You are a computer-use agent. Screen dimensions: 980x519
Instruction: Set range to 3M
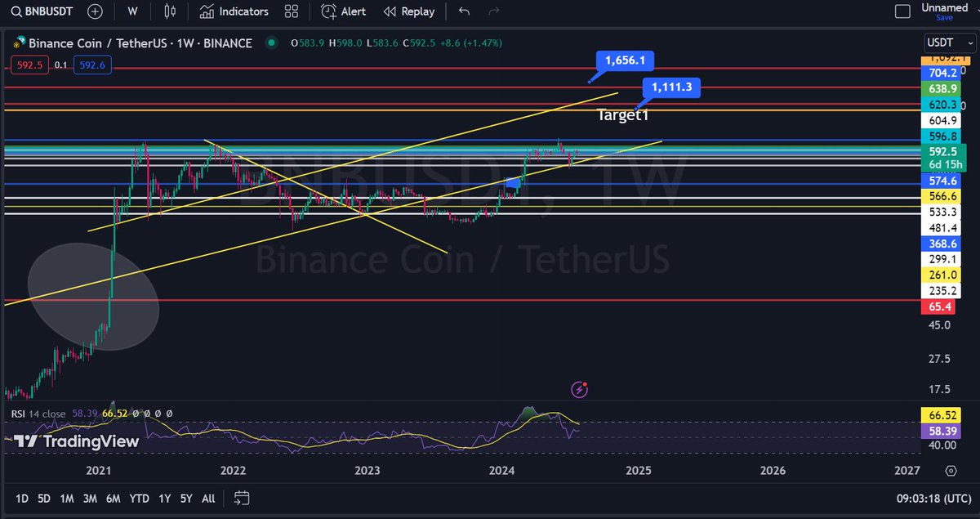click(90, 498)
